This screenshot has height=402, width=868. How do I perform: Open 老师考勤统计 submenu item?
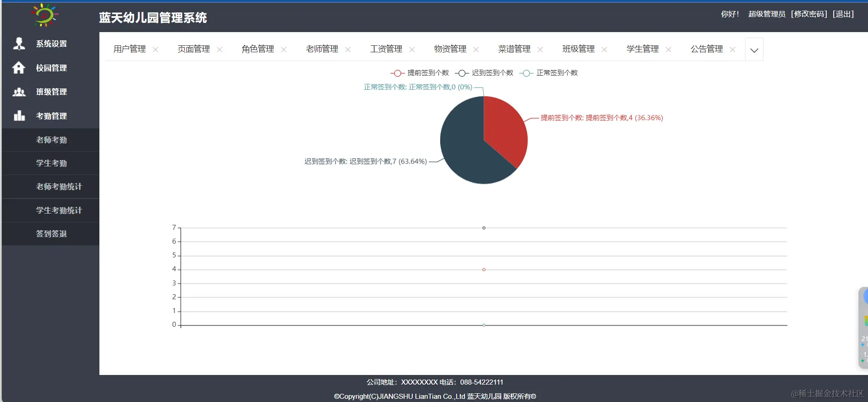[x=50, y=187]
